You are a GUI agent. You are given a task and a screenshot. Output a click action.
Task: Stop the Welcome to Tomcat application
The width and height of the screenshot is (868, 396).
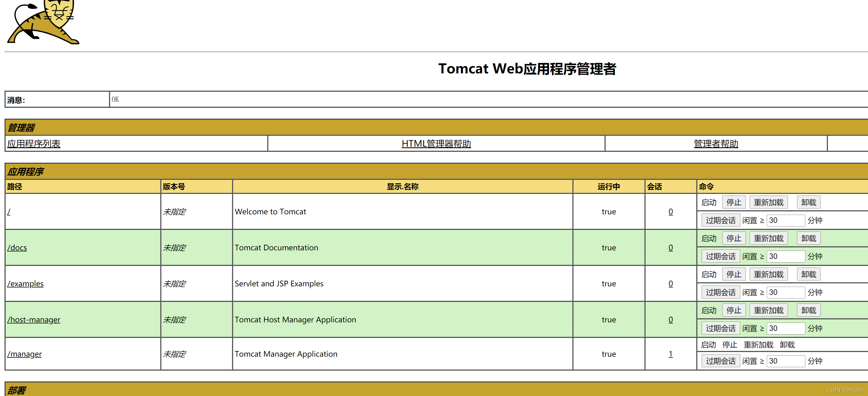tap(734, 202)
